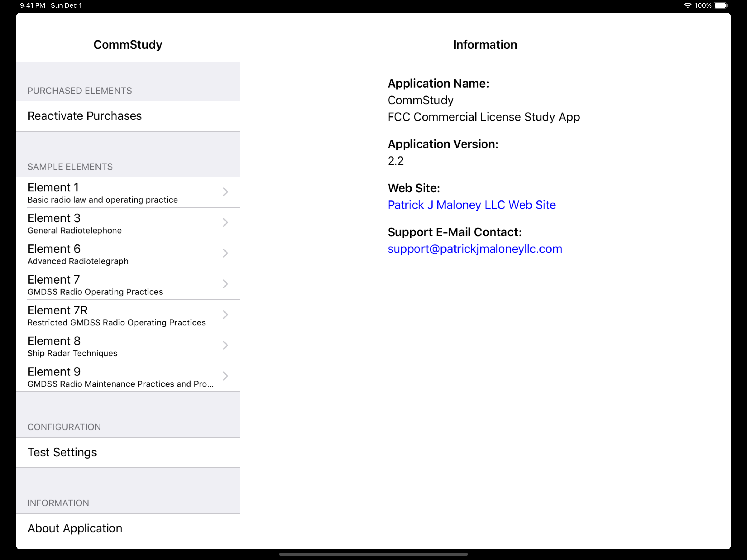The height and width of the screenshot is (560, 747).
Task: Open Element 7 GMDSS Radio Operating Practices
Action: pyautogui.click(x=95, y=285)
